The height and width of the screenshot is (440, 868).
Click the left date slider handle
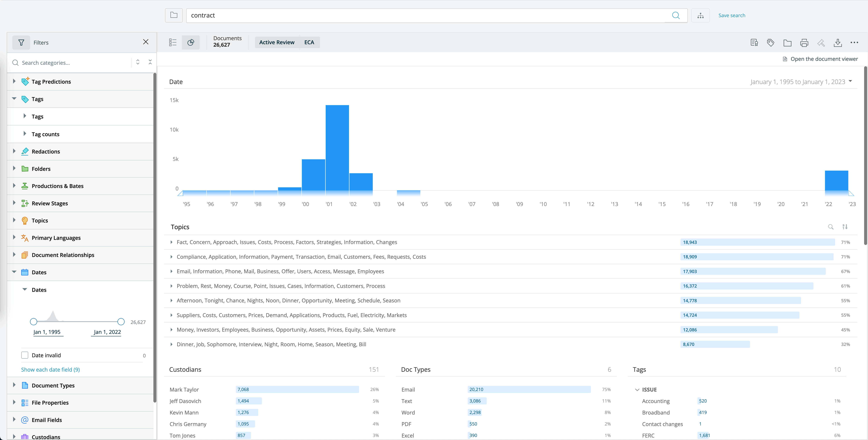33,322
